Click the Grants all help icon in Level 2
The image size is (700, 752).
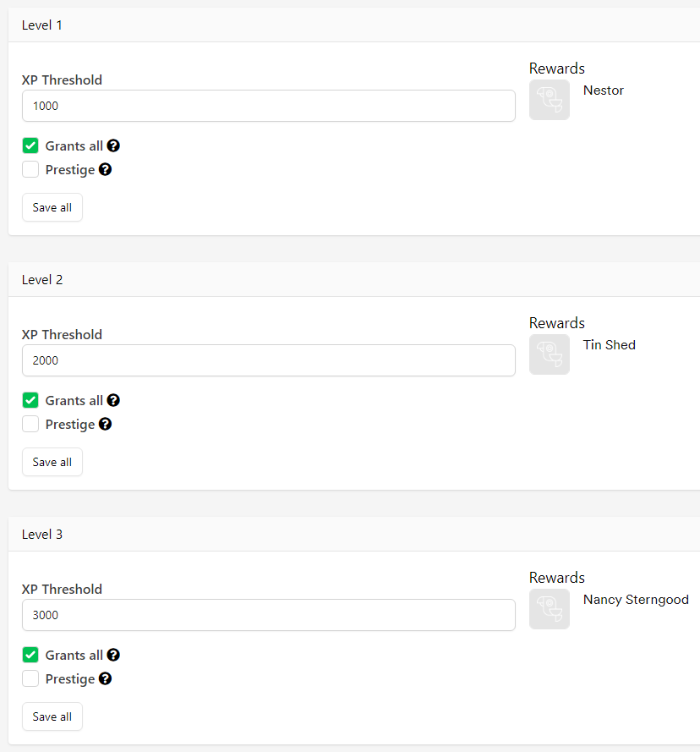113,400
